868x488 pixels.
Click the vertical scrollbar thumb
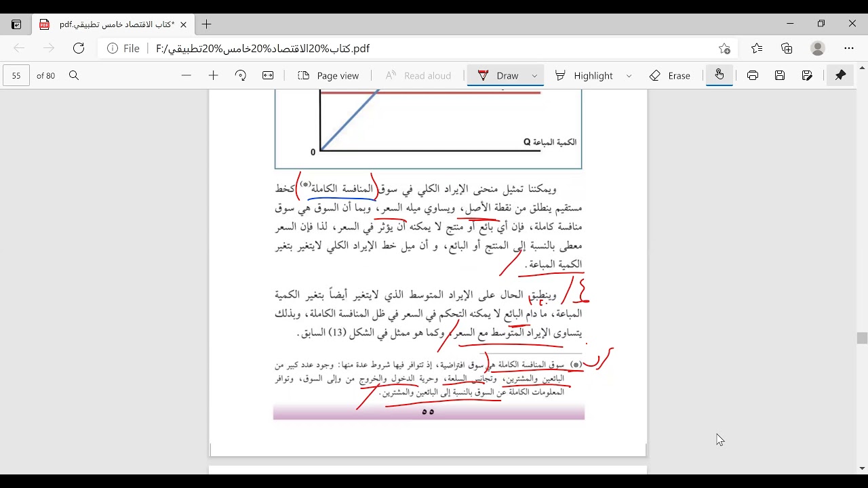(862, 338)
